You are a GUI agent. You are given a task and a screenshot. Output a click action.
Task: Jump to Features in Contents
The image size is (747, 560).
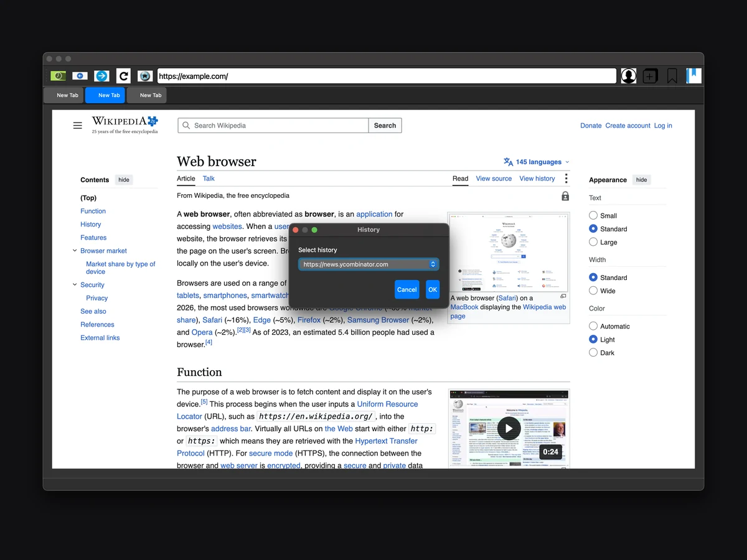point(93,238)
